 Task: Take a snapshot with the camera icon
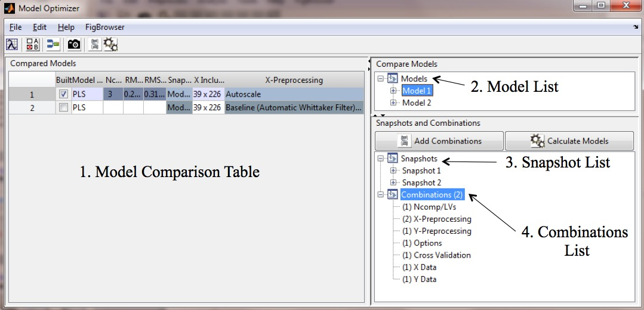(x=74, y=44)
